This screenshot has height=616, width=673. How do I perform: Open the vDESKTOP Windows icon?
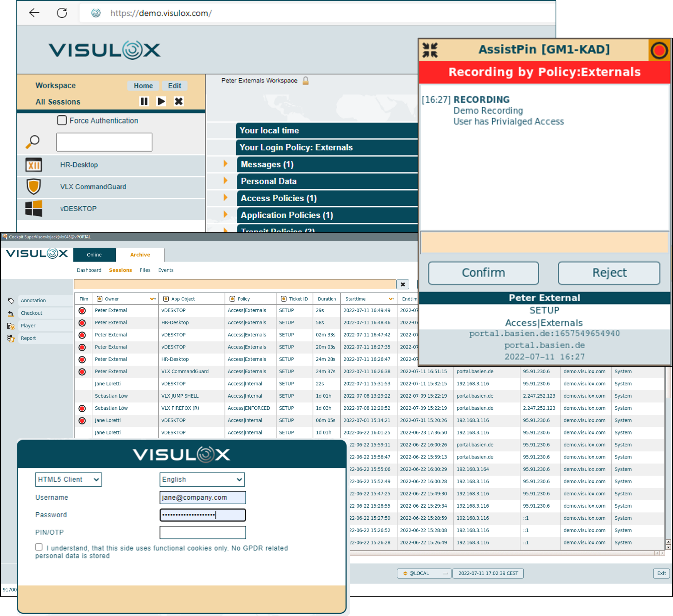(34, 208)
